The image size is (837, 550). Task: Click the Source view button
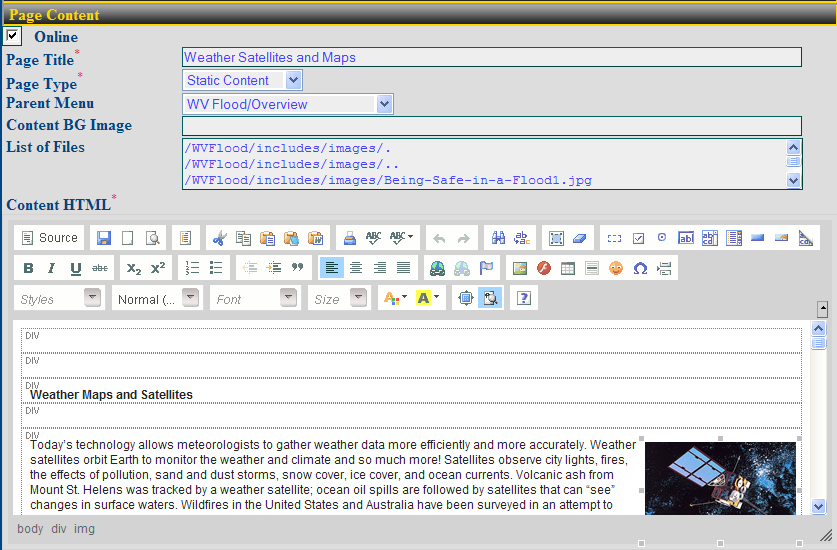click(x=50, y=238)
